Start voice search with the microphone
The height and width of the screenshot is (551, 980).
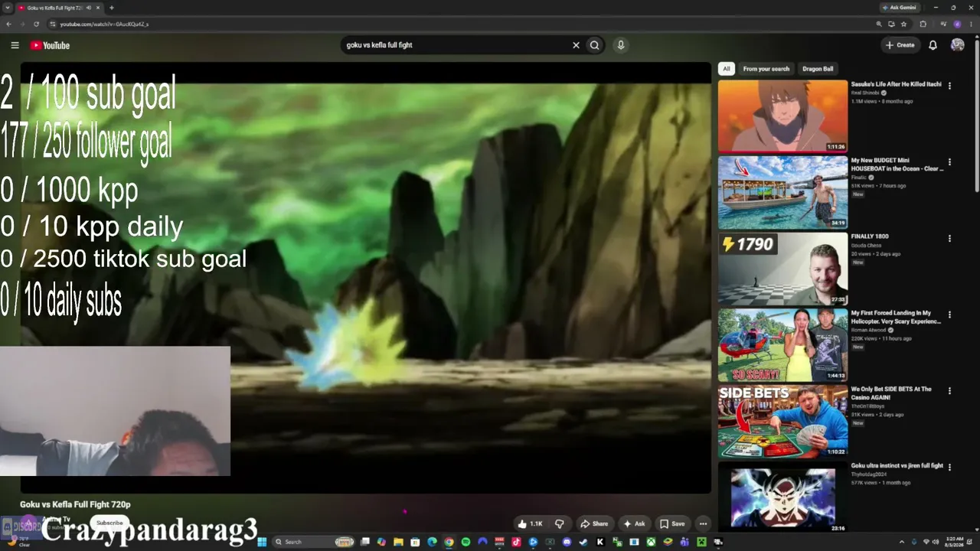tap(621, 45)
